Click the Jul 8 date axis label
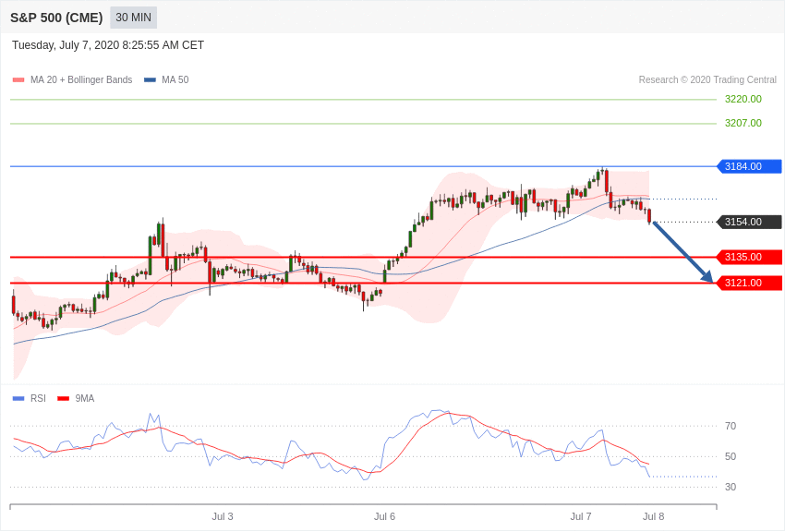This screenshot has height=532, width=785. [653, 516]
